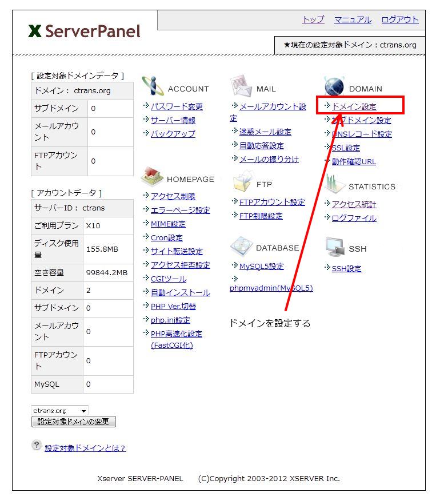Click the MAIL envelope icon
The height and width of the screenshot is (504, 440).
pos(241,86)
